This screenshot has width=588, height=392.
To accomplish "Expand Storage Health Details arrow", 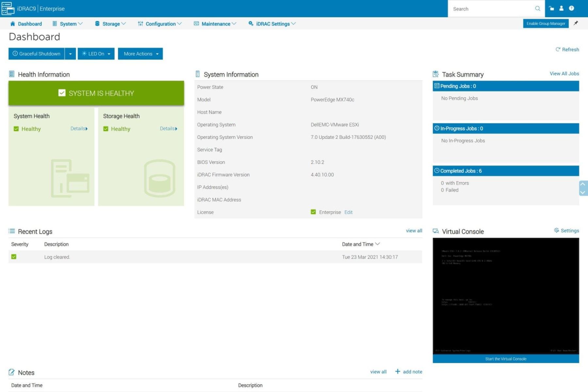I will [176, 129].
